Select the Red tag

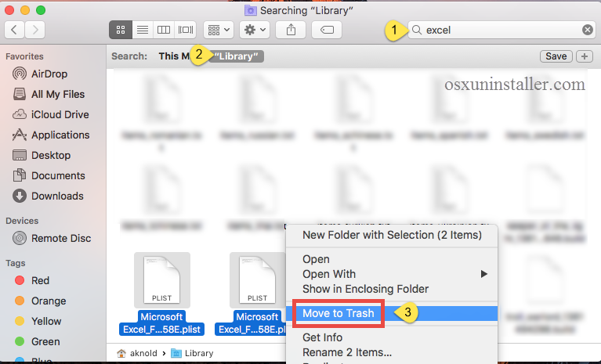coord(40,280)
